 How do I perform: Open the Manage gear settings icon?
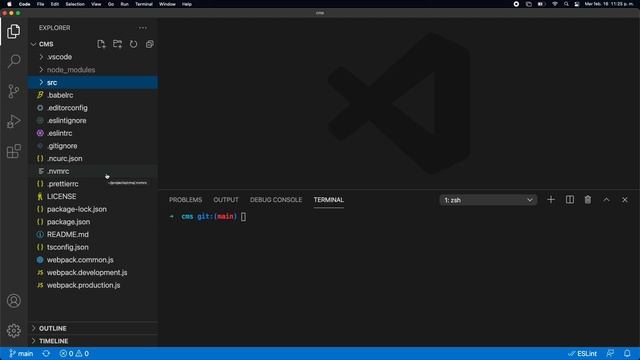pos(13,330)
